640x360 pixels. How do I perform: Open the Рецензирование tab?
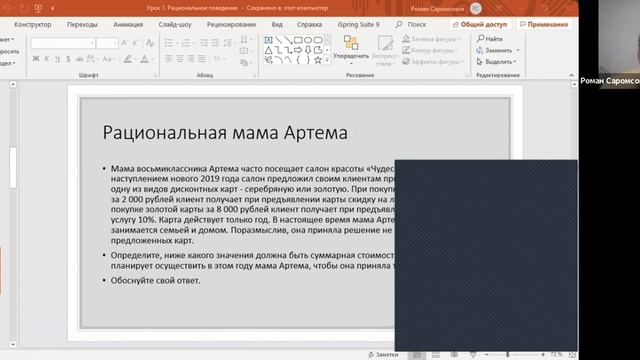[x=231, y=24]
